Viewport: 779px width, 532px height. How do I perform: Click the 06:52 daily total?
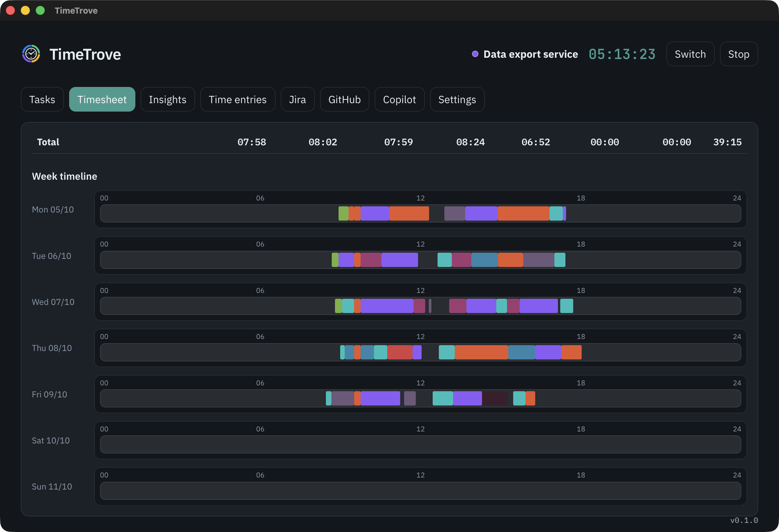coord(536,142)
